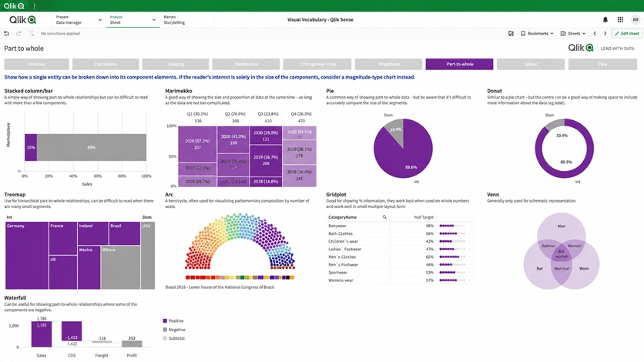Select France tile in treemap
The height and width of the screenshot is (362, 644).
[63, 238]
